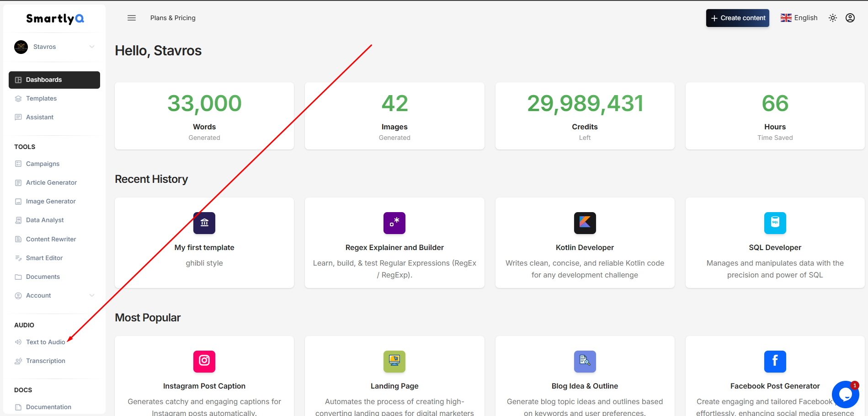Open the 33,000 Words Generated card

[x=204, y=116]
